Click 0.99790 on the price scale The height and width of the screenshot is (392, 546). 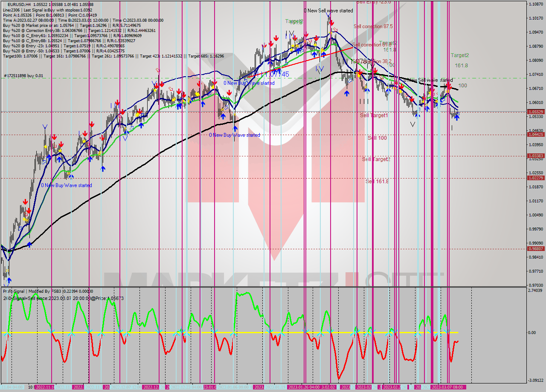point(536,229)
